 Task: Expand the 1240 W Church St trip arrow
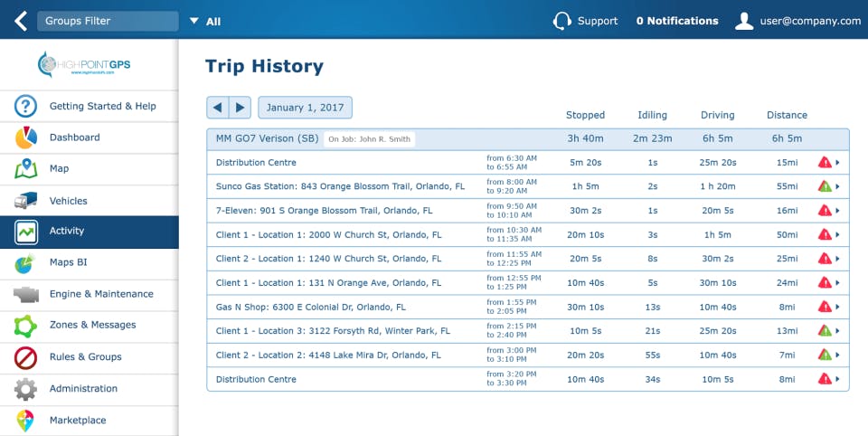point(837,259)
